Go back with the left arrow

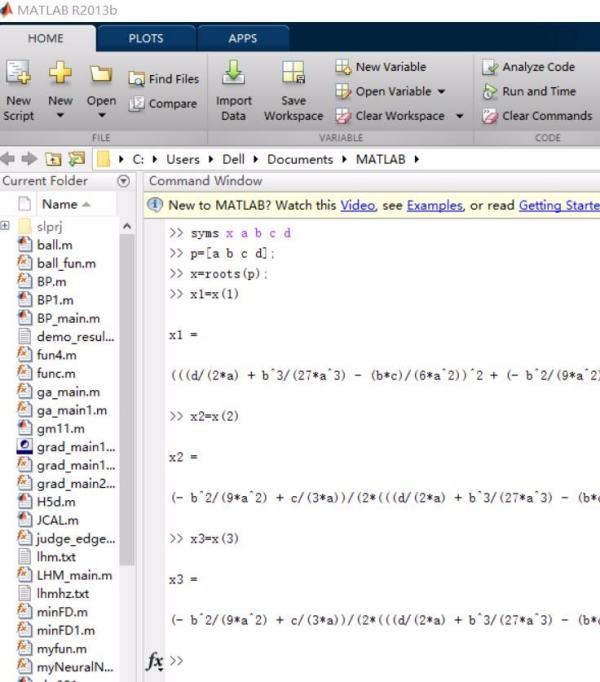click(7, 159)
